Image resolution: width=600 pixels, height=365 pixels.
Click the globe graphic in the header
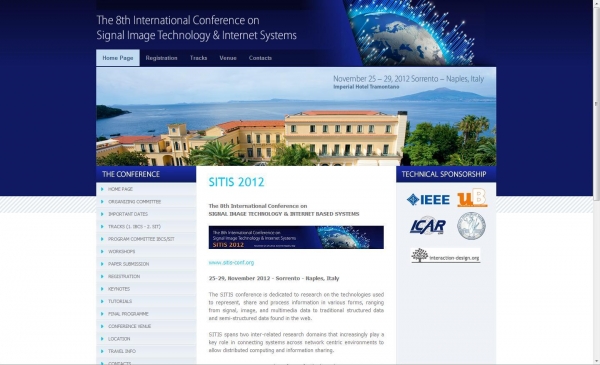tap(411, 33)
